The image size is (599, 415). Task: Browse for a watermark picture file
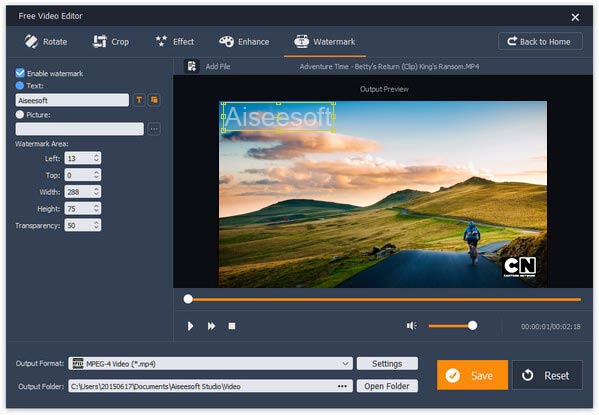(x=154, y=129)
